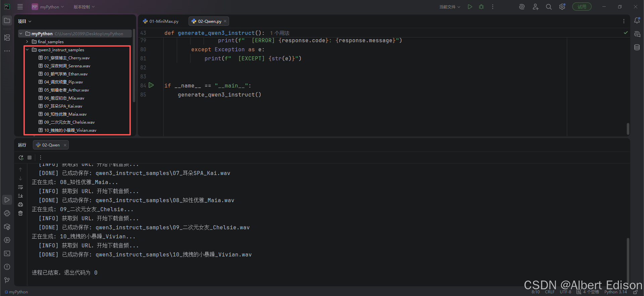This screenshot has height=296, width=644.
Task: Select 10_拽拽的小暴躁_Vivian.wav file
Action: coord(70,130)
